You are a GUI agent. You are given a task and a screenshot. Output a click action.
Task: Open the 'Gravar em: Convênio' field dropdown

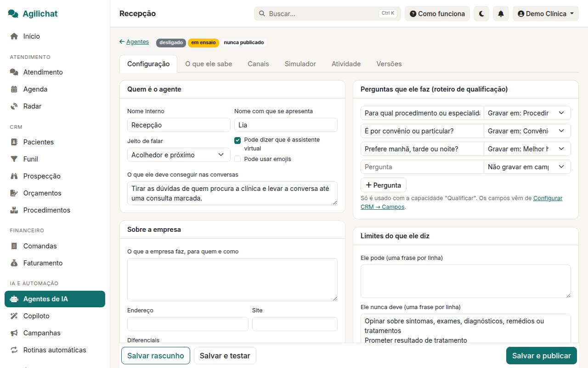tap(527, 131)
